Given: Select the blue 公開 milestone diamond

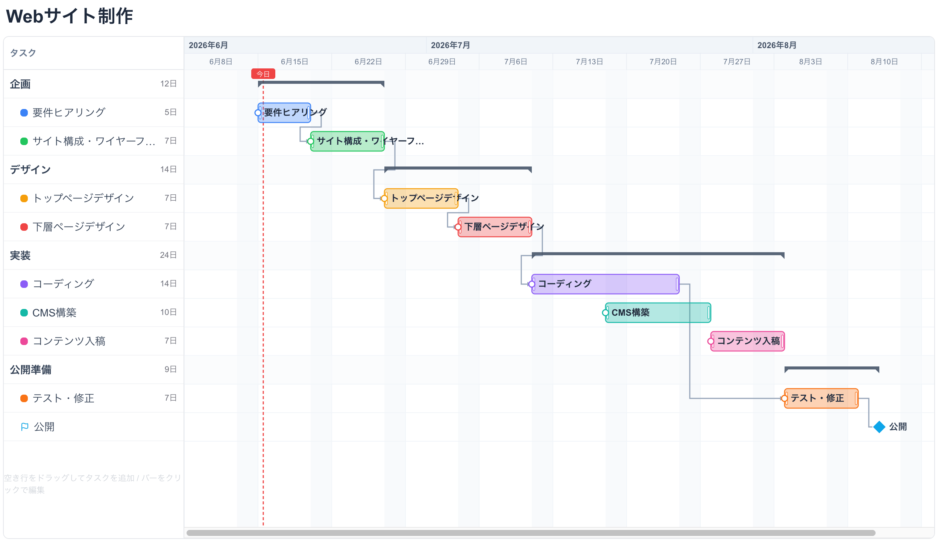Looking at the screenshot, I should click(x=879, y=427).
